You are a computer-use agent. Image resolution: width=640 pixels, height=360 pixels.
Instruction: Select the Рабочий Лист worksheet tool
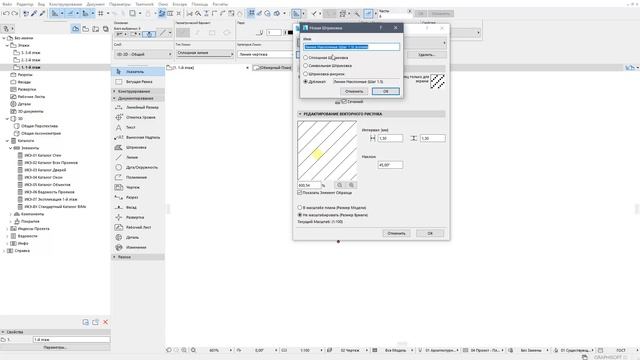[138, 227]
